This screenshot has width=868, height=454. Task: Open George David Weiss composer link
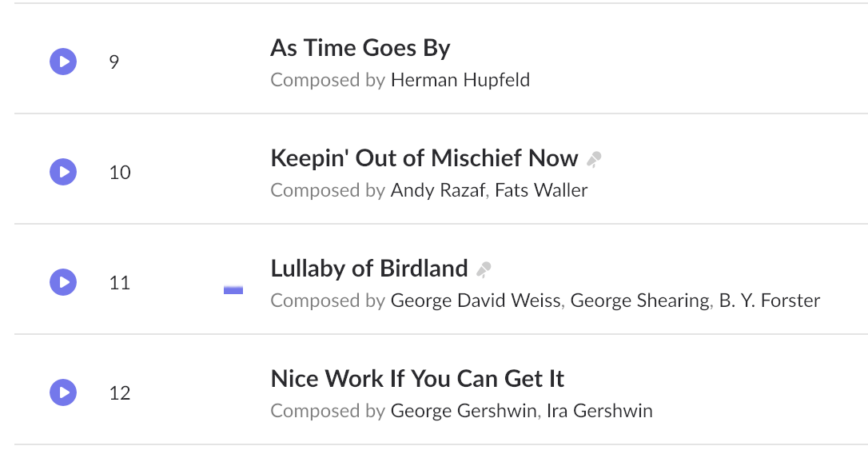(477, 301)
